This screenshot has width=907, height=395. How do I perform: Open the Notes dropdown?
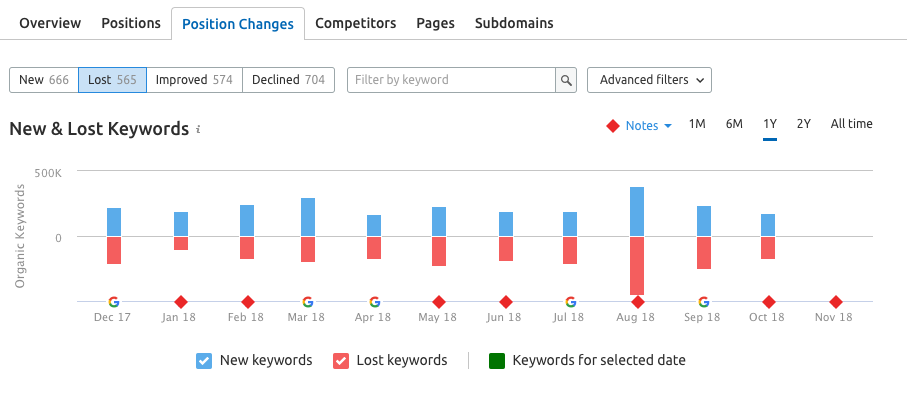pyautogui.click(x=648, y=125)
